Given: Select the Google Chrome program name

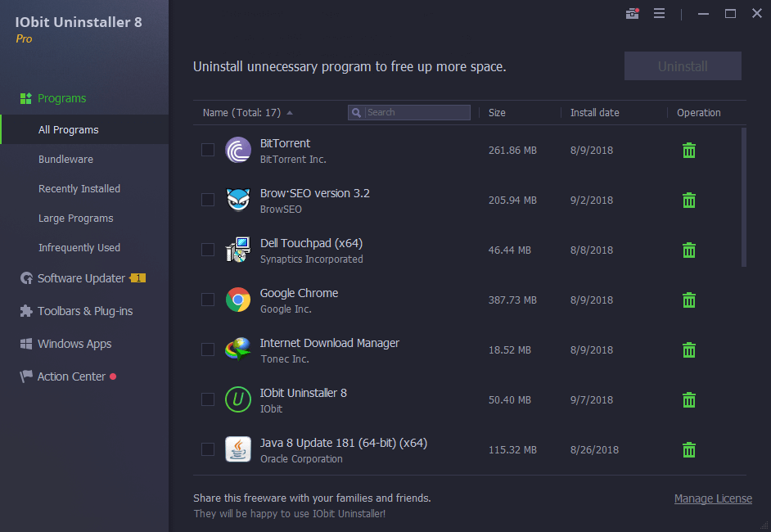Looking at the screenshot, I should [x=299, y=293].
